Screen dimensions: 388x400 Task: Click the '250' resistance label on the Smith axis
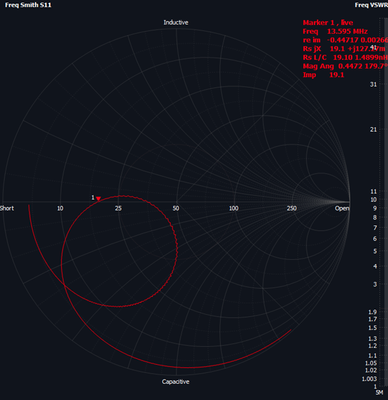292,208
